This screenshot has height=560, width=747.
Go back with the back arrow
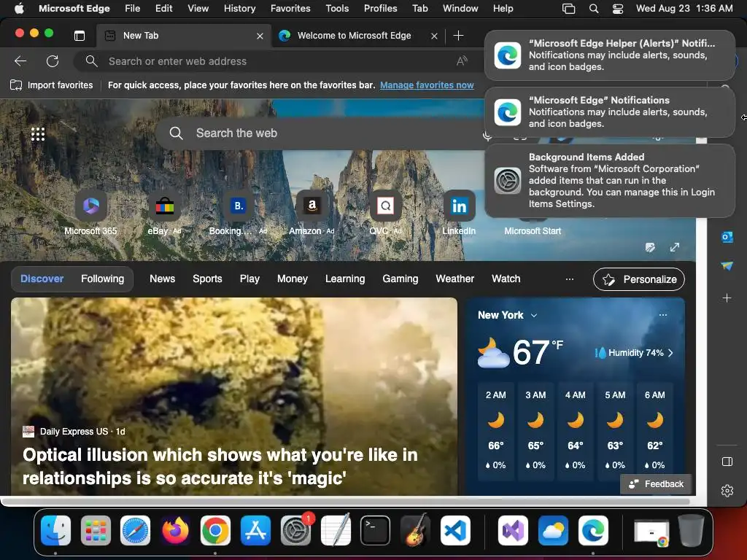tap(20, 61)
